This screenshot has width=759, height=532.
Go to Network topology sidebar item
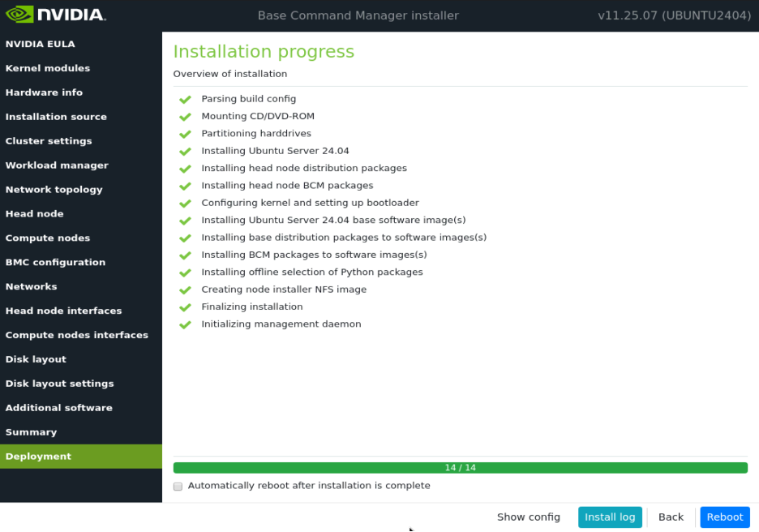pos(54,190)
